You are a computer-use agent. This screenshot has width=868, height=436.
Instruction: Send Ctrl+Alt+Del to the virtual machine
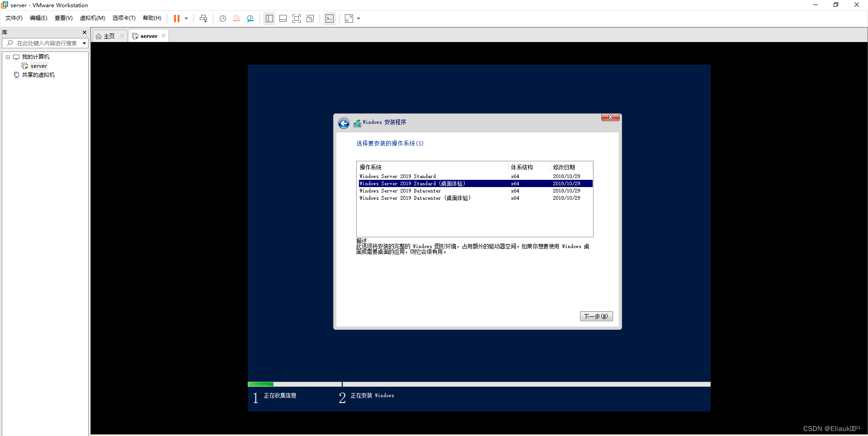[203, 19]
